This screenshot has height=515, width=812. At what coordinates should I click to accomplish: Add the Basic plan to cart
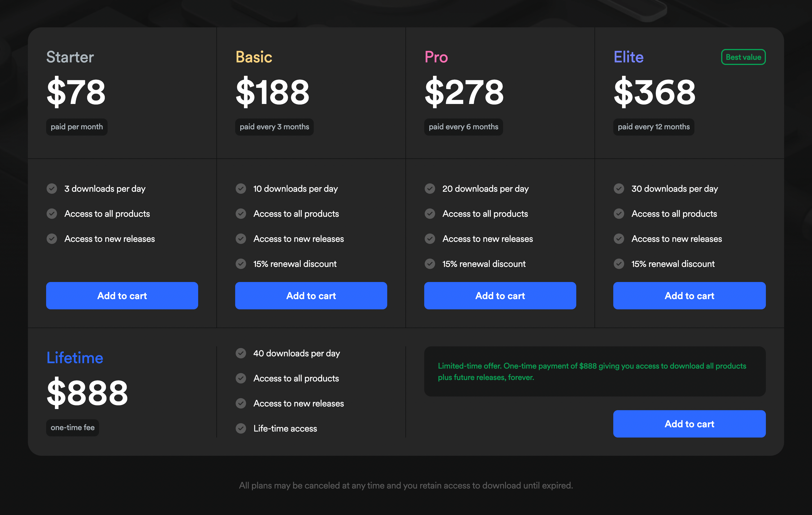pyautogui.click(x=311, y=296)
